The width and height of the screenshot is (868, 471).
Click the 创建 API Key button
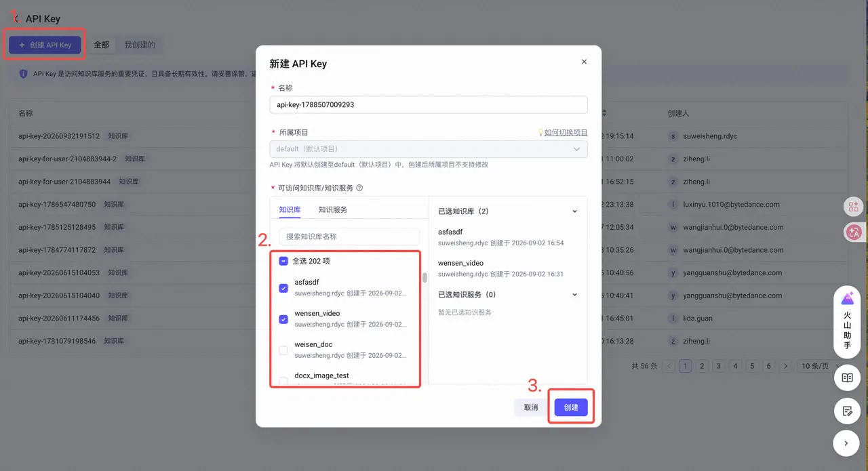click(45, 45)
